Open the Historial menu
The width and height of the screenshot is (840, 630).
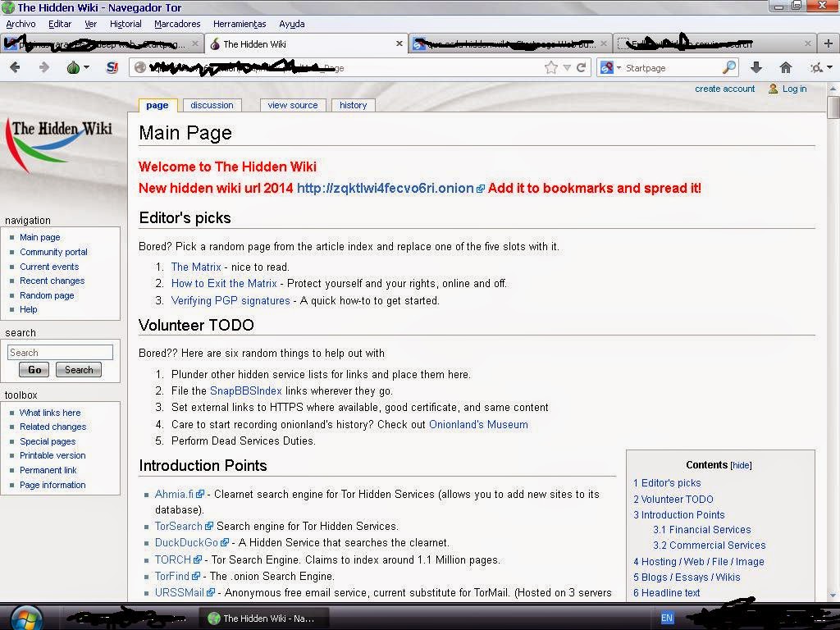[x=126, y=24]
